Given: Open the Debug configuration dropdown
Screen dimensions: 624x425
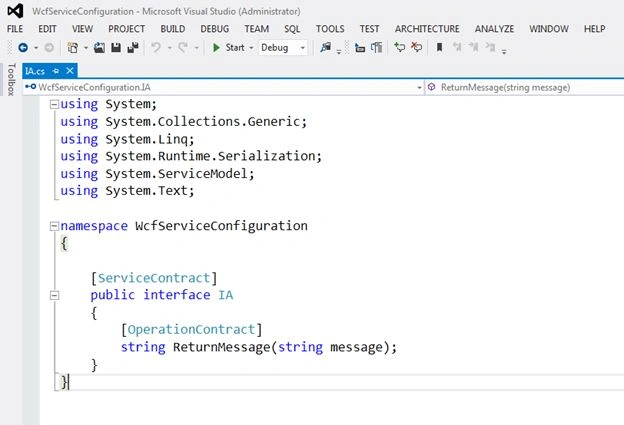Looking at the screenshot, I should pyautogui.click(x=283, y=48).
